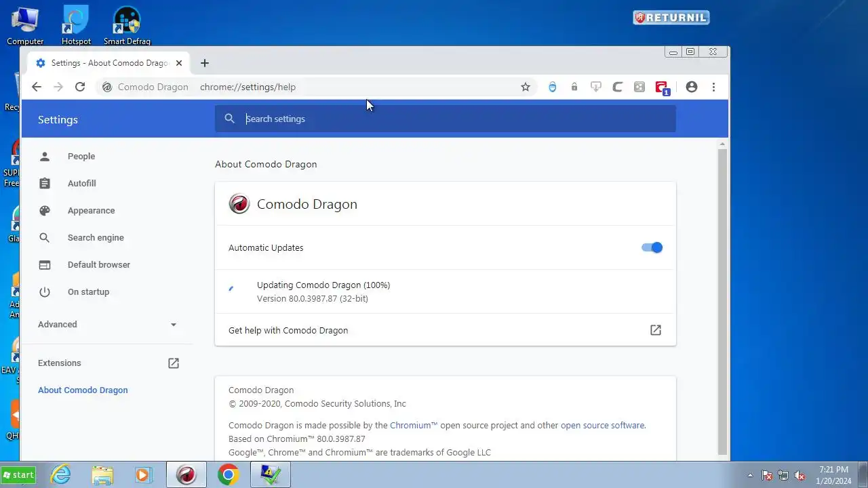
Task: Click the Comodo Dragon site info icon
Action: click(x=106, y=87)
